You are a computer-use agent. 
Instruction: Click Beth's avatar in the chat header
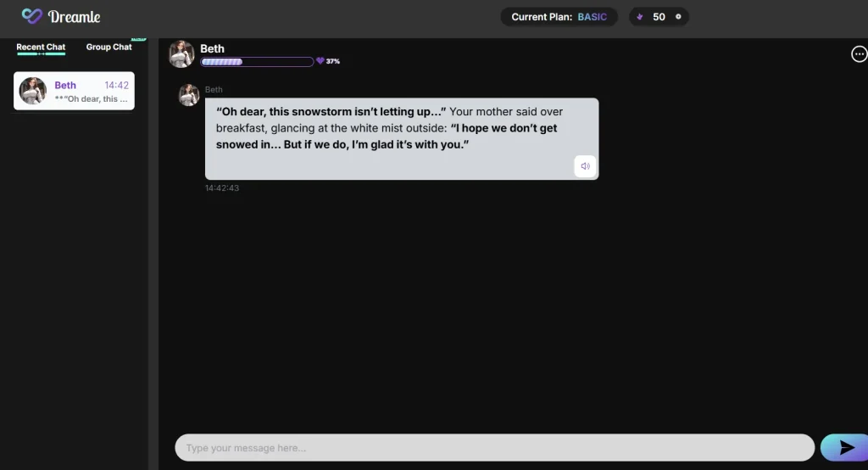(181, 53)
